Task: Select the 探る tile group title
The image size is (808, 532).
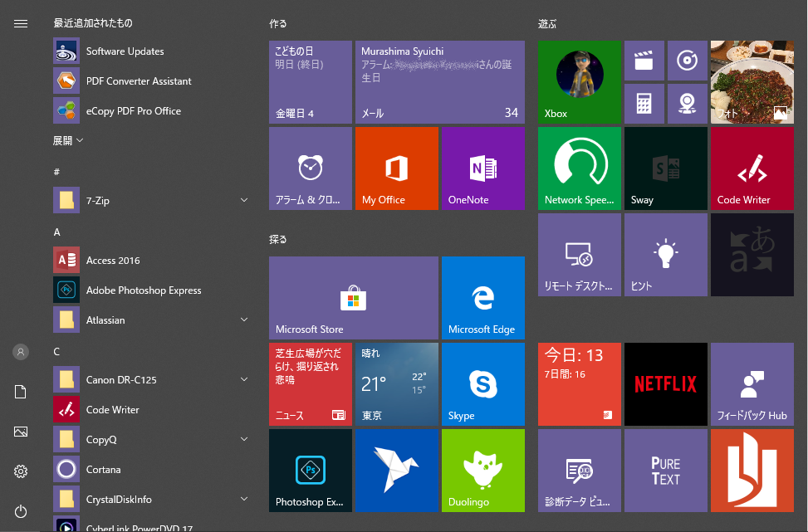Action: (x=278, y=240)
